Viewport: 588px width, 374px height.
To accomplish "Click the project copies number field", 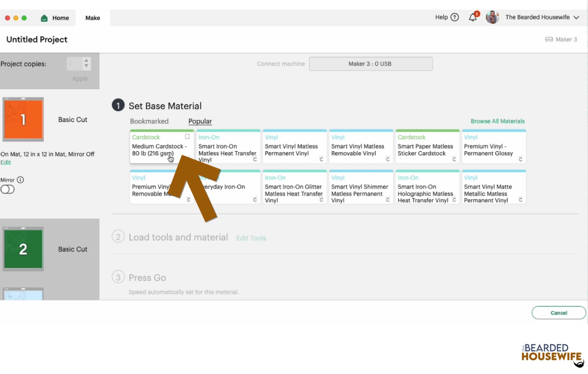I will (75, 64).
